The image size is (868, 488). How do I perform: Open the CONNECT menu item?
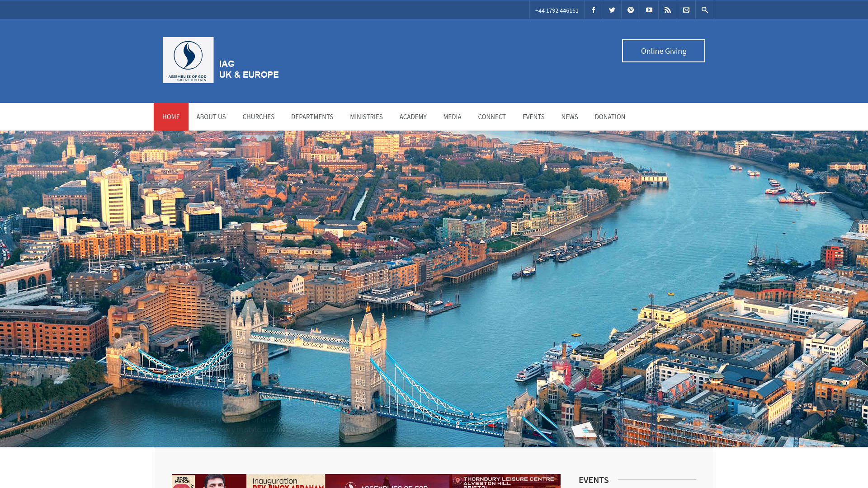tap(492, 117)
